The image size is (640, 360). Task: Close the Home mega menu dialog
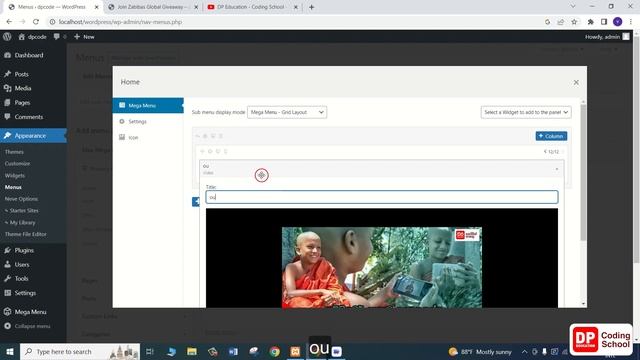576,82
